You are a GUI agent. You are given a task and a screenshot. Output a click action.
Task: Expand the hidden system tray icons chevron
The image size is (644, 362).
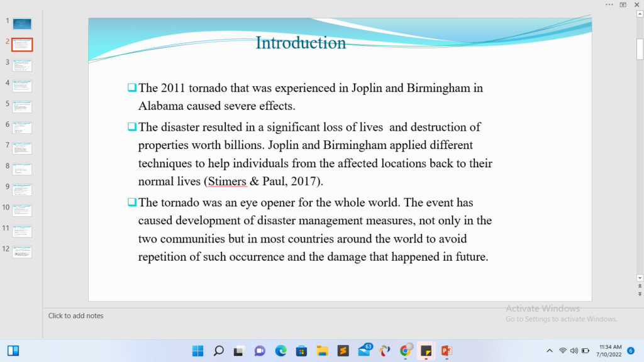[550, 351]
